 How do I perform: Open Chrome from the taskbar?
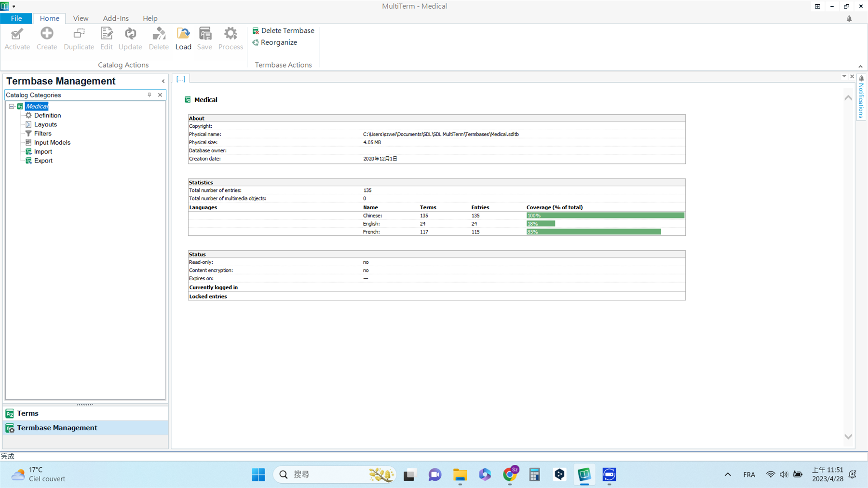coord(510,475)
